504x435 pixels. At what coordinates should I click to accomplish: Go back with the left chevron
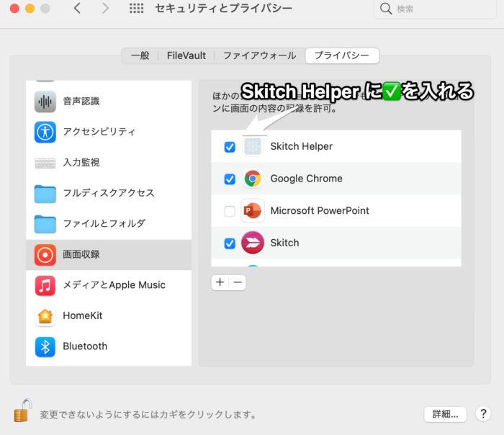77,8
